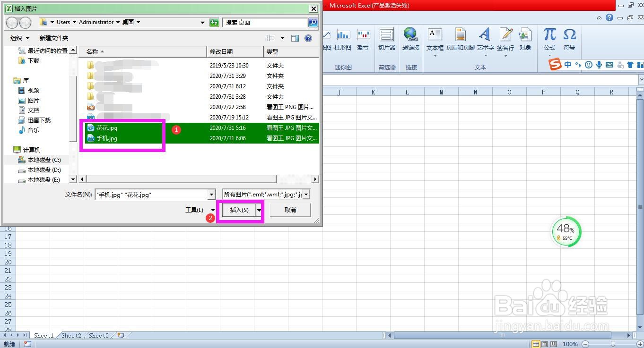Image resolution: width=644 pixels, height=348 pixels.
Task: Open the Tools (工具) dropdown
Action: coord(200,210)
